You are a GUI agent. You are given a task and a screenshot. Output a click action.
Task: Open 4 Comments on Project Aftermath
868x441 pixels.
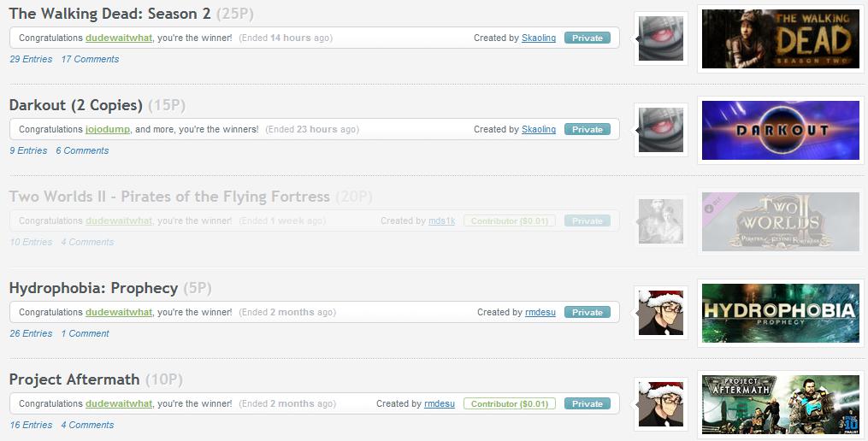tap(87, 425)
